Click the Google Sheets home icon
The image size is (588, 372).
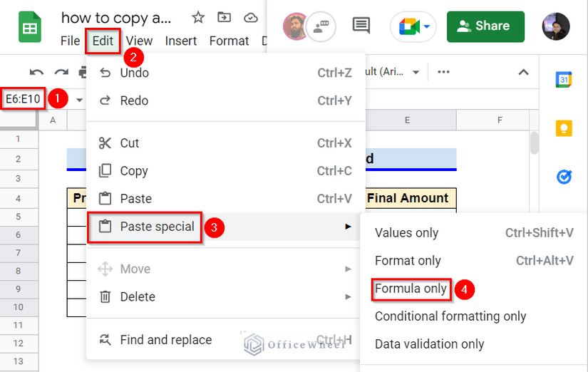click(x=29, y=29)
